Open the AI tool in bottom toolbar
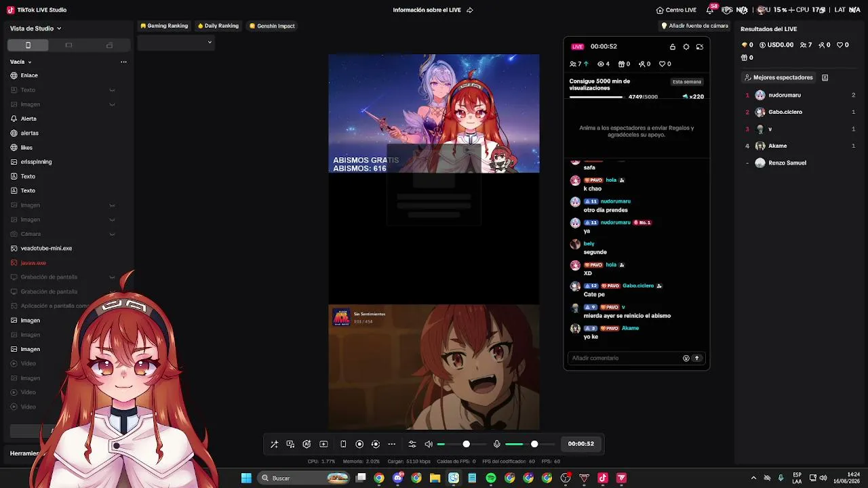868x488 pixels. point(307,444)
